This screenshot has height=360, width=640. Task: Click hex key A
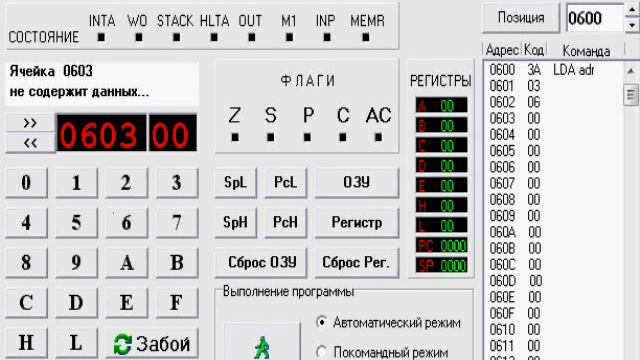coord(127,262)
